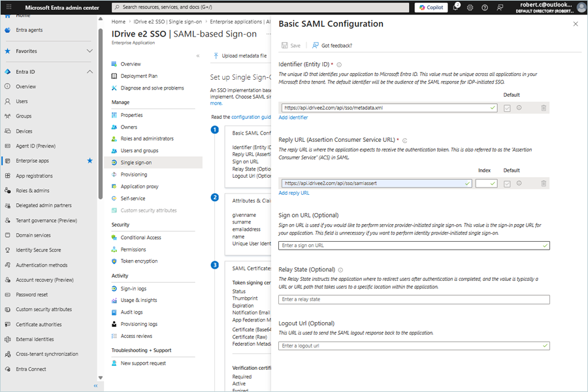The image size is (588, 392).
Task: Open Entra agents in left navigation
Action: click(x=29, y=30)
